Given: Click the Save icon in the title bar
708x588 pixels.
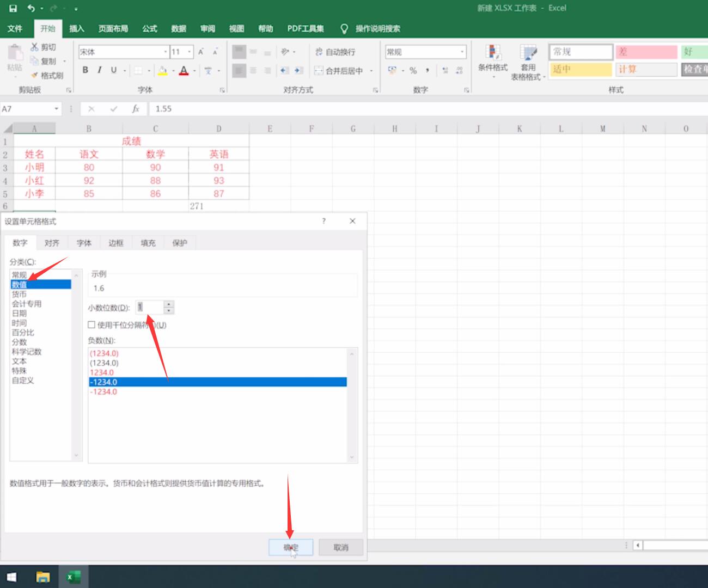Looking at the screenshot, I should coord(13,8).
